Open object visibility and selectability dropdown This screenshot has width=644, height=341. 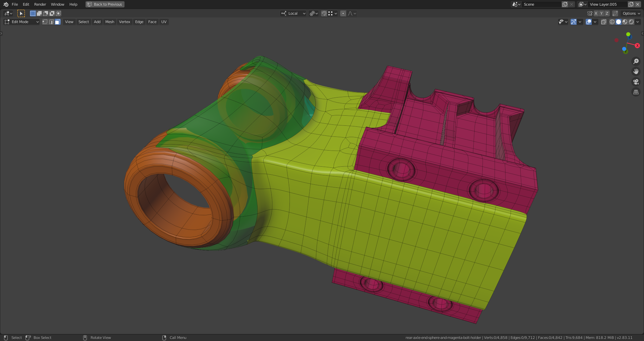tap(563, 22)
